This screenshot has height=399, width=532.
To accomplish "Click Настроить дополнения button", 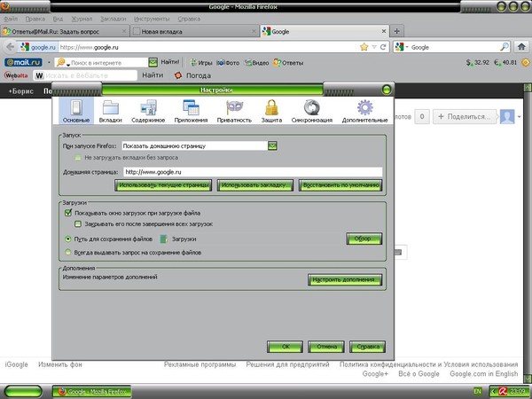I will 345,280.
